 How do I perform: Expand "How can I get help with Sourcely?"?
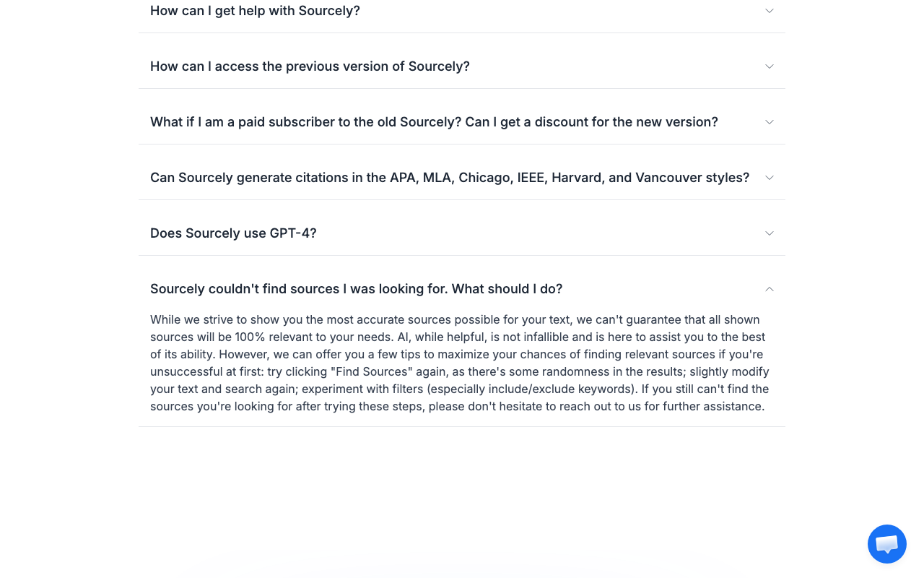[x=462, y=11]
